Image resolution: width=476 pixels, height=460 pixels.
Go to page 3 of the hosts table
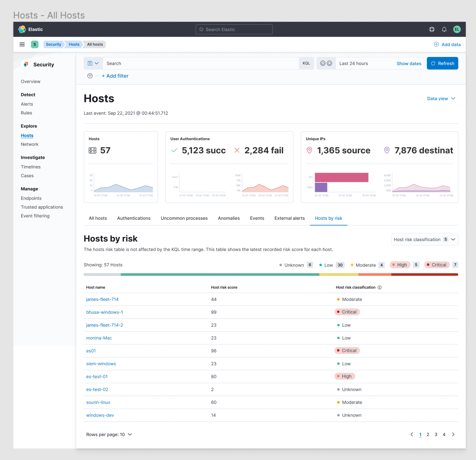click(x=436, y=434)
